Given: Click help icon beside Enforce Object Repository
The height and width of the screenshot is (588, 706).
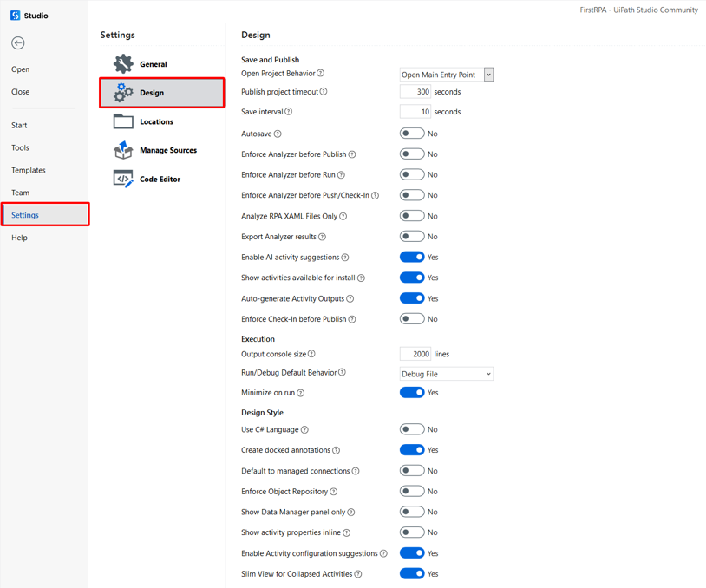Looking at the screenshot, I should coord(334,492).
